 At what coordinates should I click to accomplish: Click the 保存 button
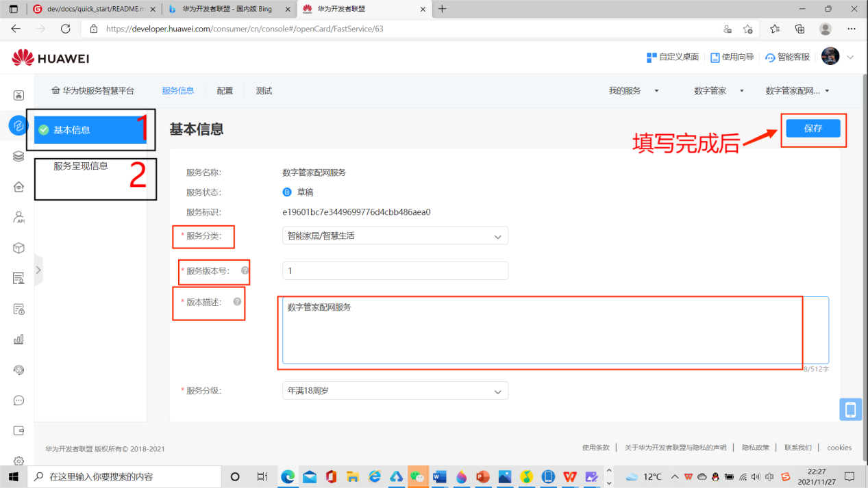pyautogui.click(x=813, y=128)
